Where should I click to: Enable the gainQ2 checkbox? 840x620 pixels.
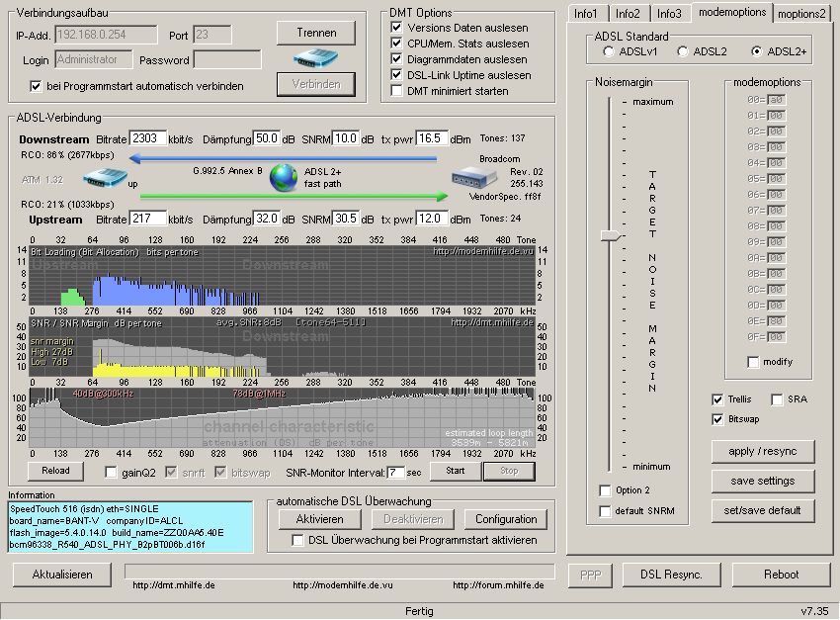click(x=111, y=472)
